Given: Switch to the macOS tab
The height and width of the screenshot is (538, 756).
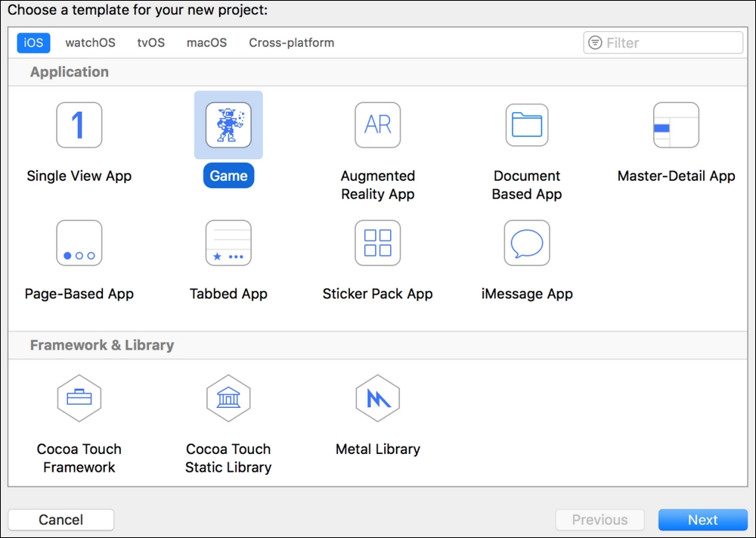Looking at the screenshot, I should [x=206, y=43].
